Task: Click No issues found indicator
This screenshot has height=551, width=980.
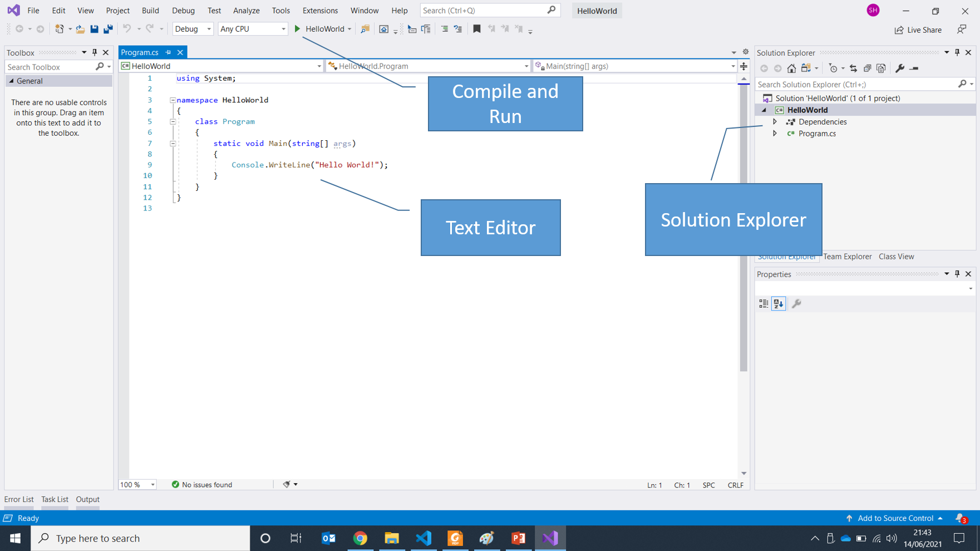Action: point(202,485)
